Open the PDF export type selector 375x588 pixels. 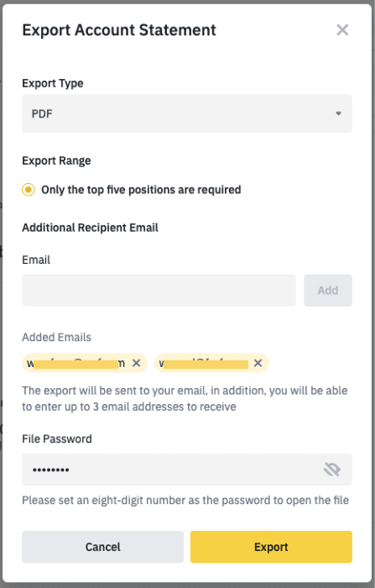(187, 113)
